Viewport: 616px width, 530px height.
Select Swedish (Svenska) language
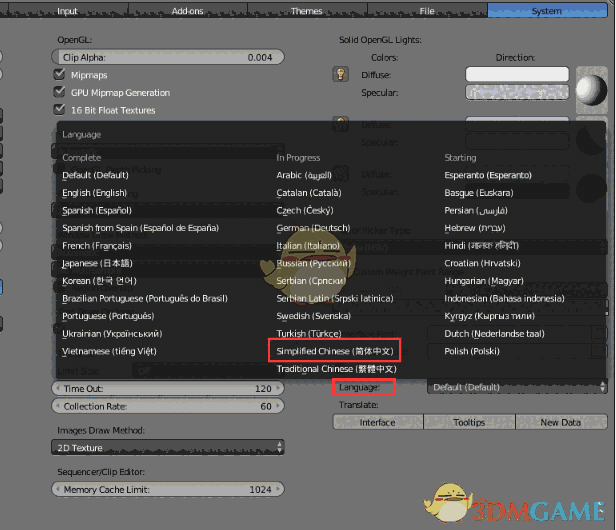[314, 316]
